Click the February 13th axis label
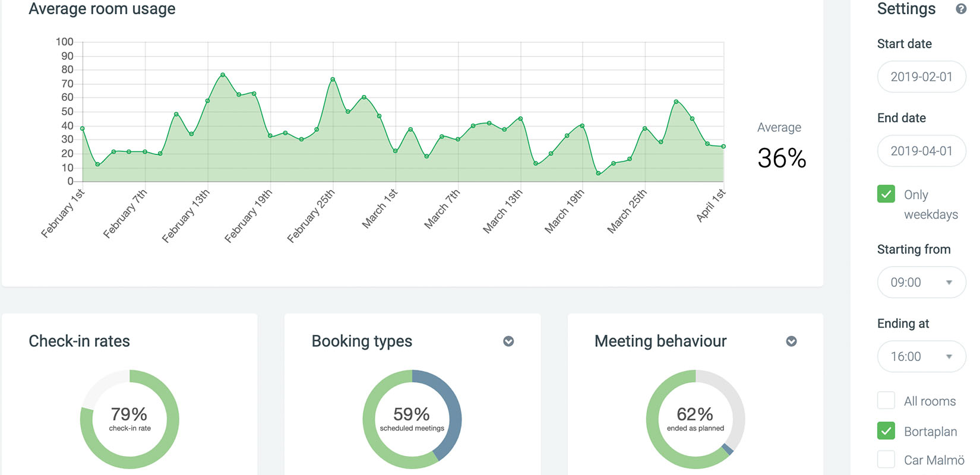The width and height of the screenshot is (980, 475). (x=186, y=216)
